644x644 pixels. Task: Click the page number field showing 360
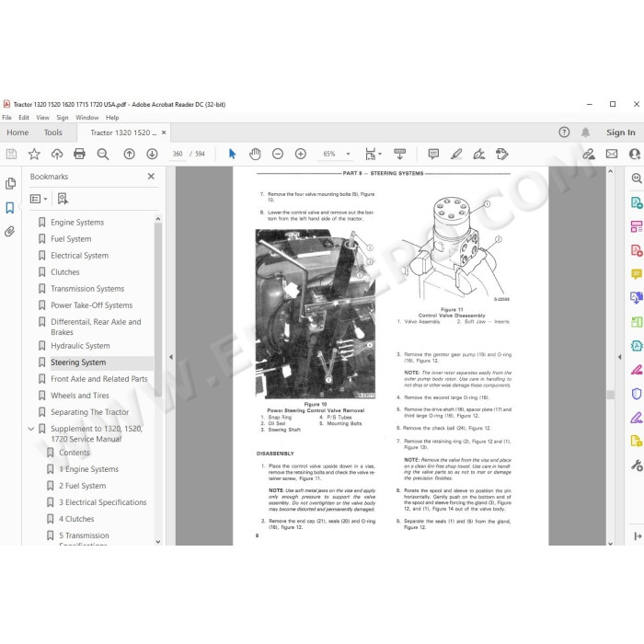[x=178, y=154]
